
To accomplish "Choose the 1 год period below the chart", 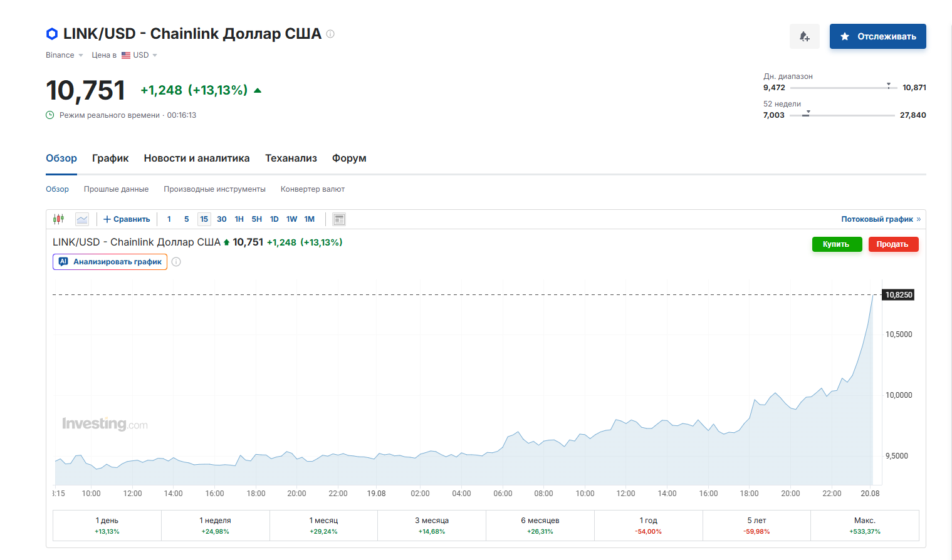I will click(x=649, y=526).
